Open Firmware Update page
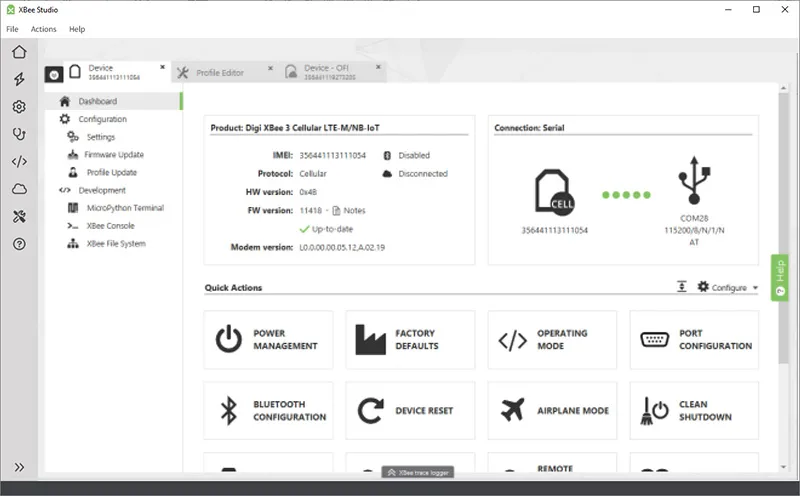 tap(114, 155)
